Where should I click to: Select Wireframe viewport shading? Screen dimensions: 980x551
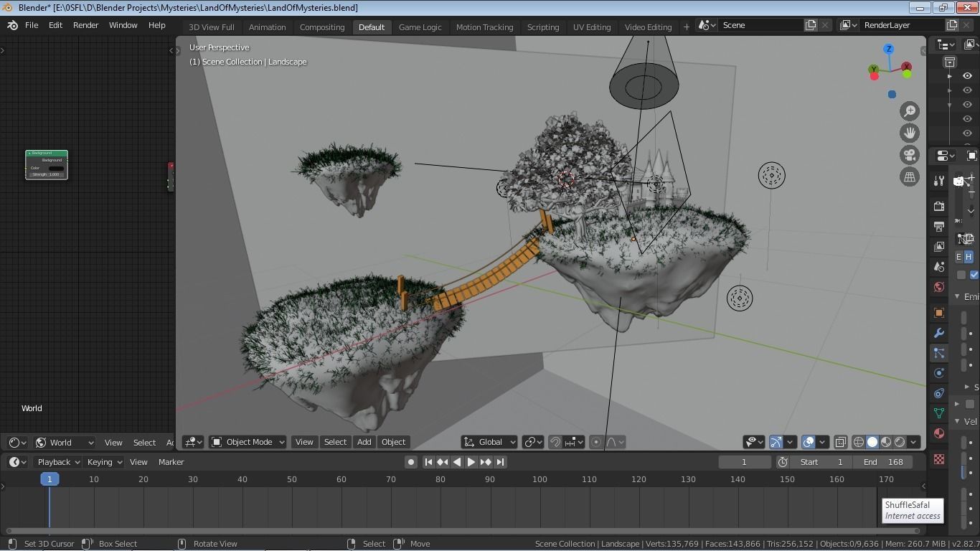pyautogui.click(x=859, y=442)
